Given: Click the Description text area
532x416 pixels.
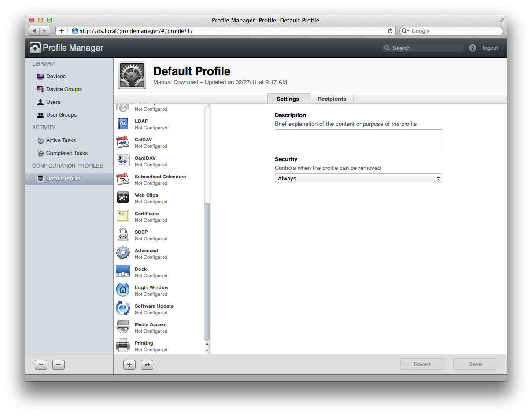Looking at the screenshot, I should tap(358, 140).
